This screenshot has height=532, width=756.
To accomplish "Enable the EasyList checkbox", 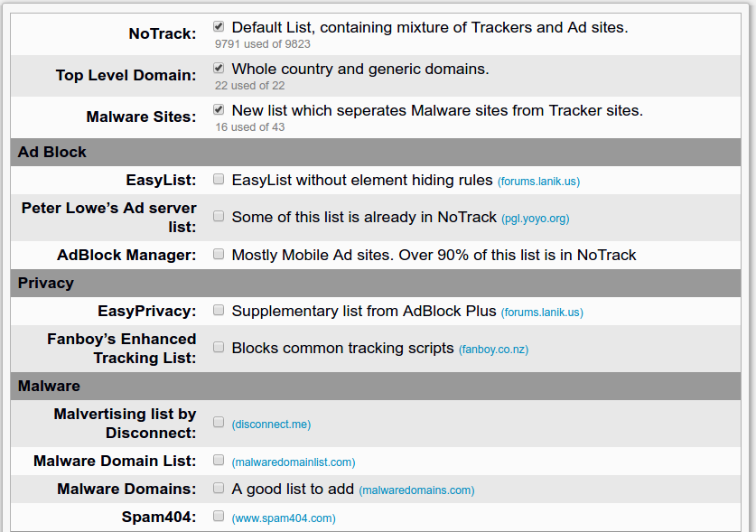I will pyautogui.click(x=219, y=179).
